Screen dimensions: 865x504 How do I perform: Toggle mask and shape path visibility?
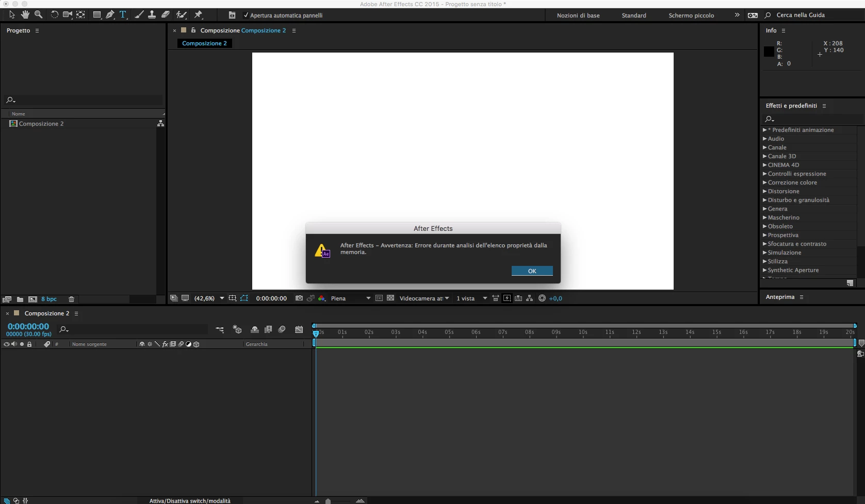(244, 298)
